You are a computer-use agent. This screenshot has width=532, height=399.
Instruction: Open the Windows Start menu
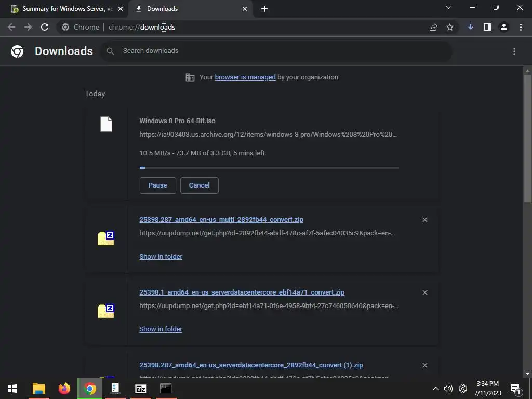(x=12, y=389)
